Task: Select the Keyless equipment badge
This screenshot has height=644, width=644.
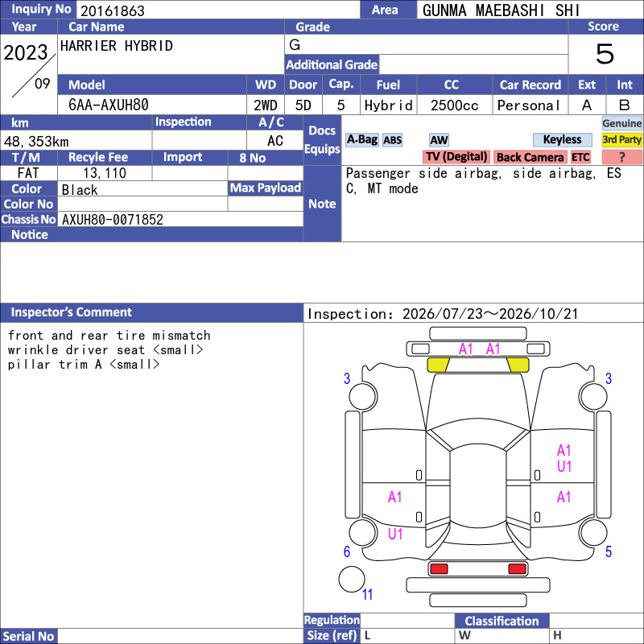Action: 562,139
